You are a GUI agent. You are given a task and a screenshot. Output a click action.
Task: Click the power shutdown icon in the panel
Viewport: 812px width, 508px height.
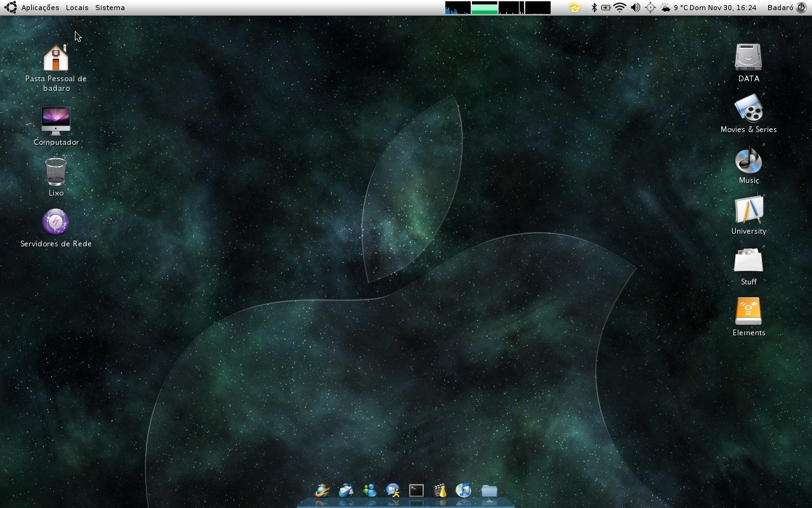click(x=801, y=8)
